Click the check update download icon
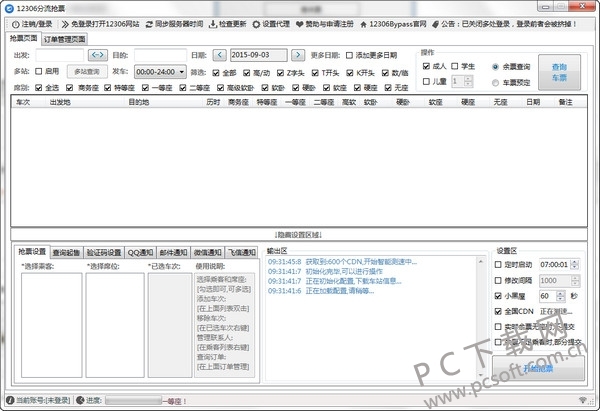This screenshot has height=411, width=600. click(x=213, y=24)
